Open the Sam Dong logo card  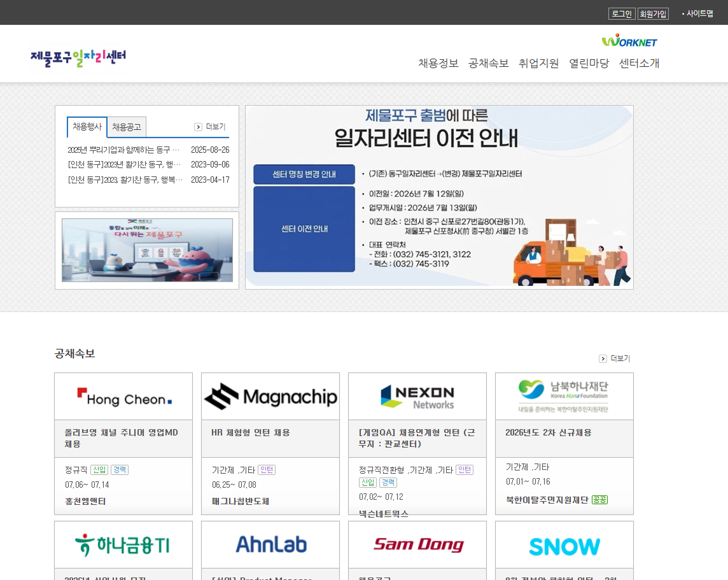pyautogui.click(x=417, y=545)
